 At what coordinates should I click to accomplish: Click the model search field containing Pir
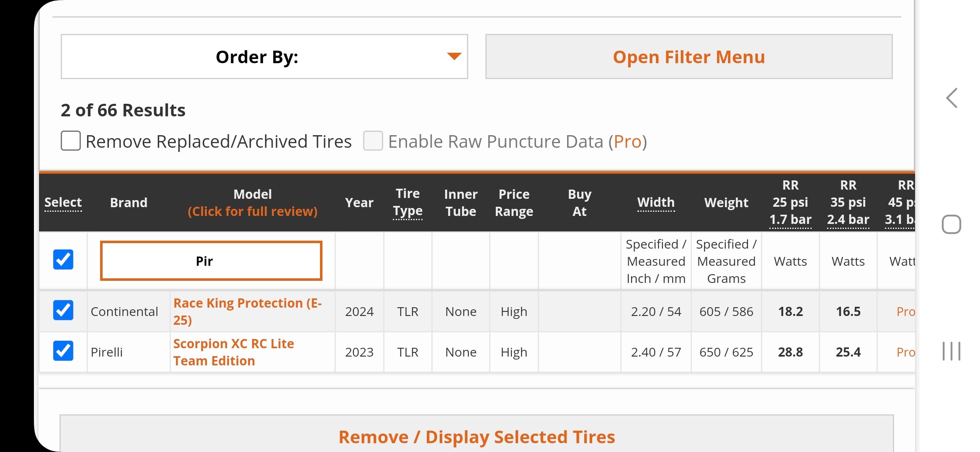(211, 261)
